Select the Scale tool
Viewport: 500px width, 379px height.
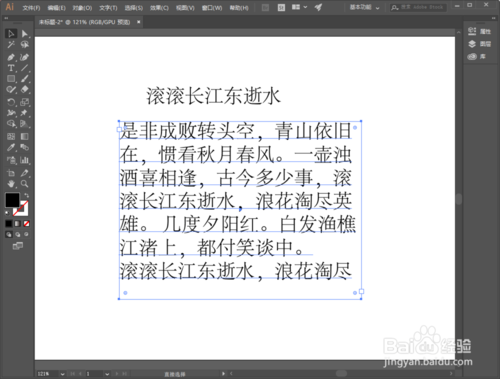[x=24, y=102]
